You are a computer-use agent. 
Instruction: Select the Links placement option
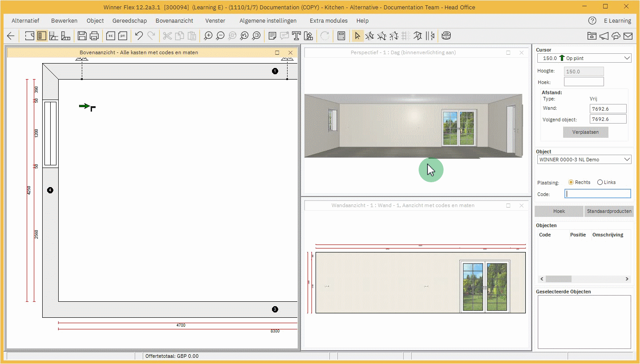click(x=600, y=182)
